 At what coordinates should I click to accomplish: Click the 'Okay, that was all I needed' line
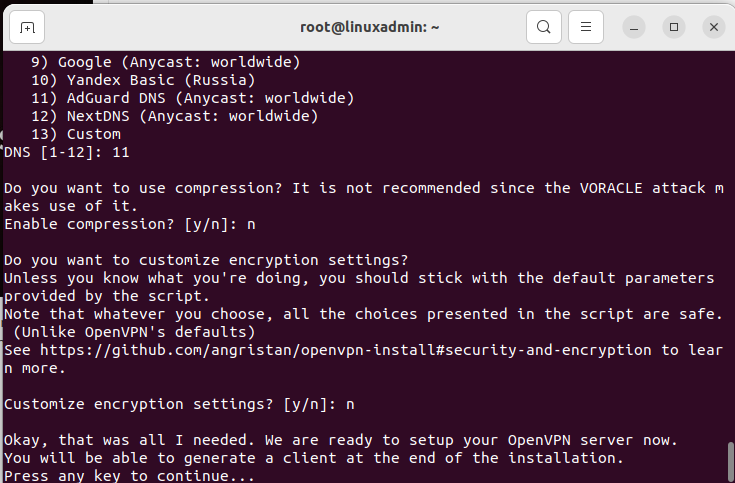[x=341, y=440]
